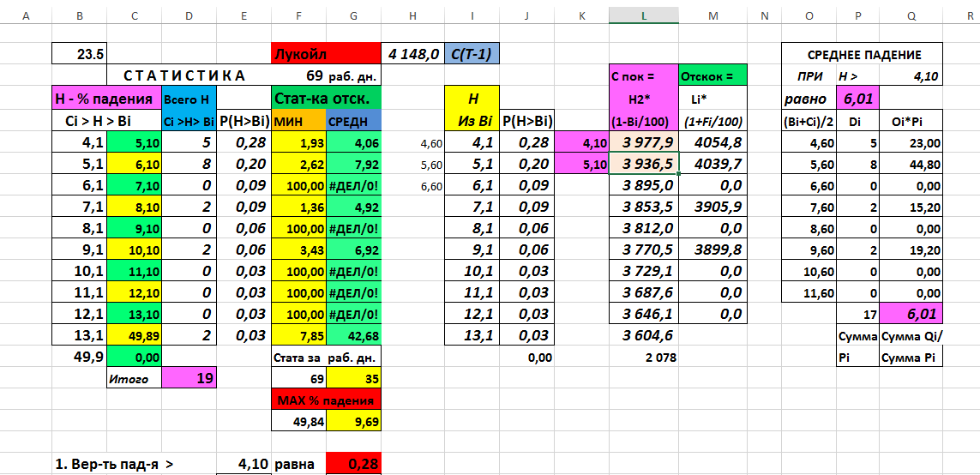This screenshot has height=475, width=980.
Task: Click the СРЕДНЕЕ ПАДЕНИЕ title cell
Action: coord(862,54)
